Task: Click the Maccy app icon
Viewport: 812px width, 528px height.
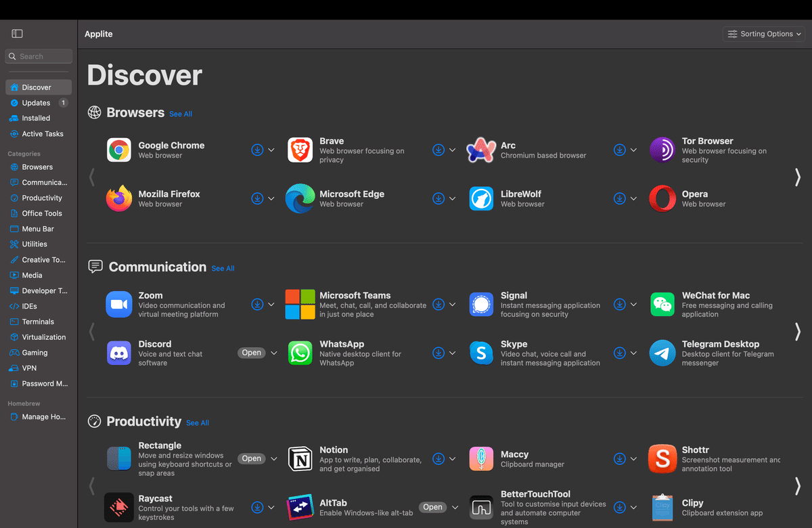Action: (x=481, y=459)
